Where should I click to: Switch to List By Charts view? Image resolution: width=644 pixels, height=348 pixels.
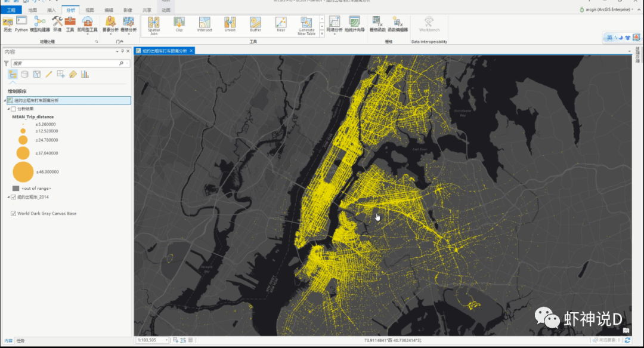pos(85,75)
